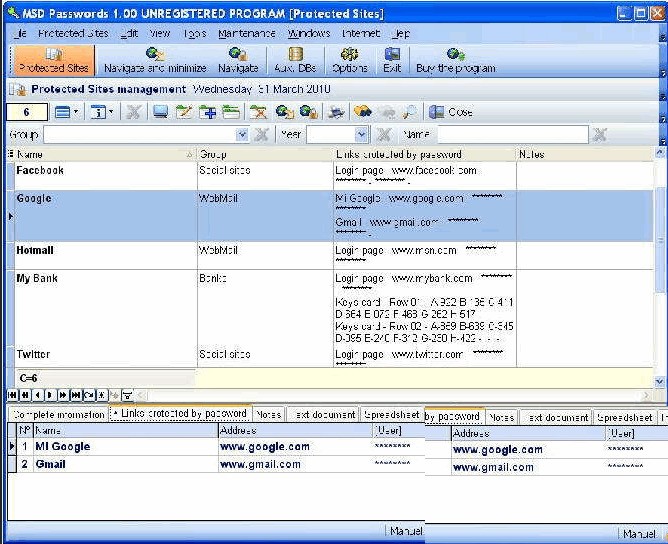The width and height of the screenshot is (668, 544).
Task: Click the printer icon in records toolbar
Action: pos(336,112)
